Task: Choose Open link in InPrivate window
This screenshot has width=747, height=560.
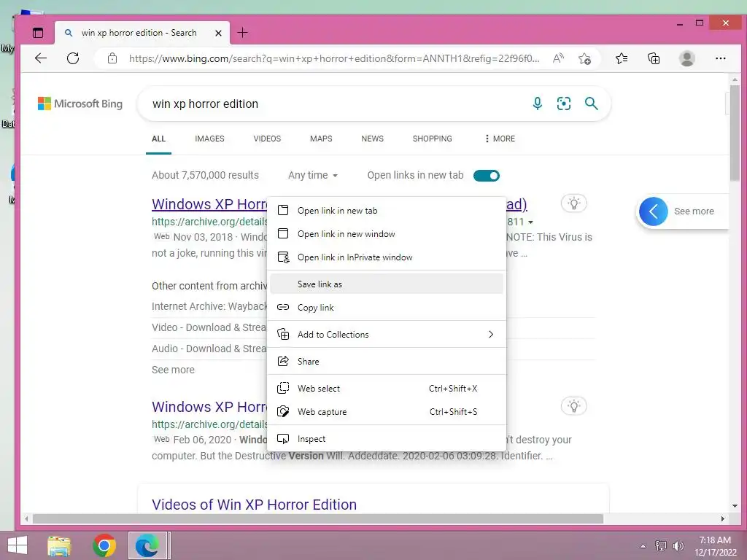Action: (387, 257)
